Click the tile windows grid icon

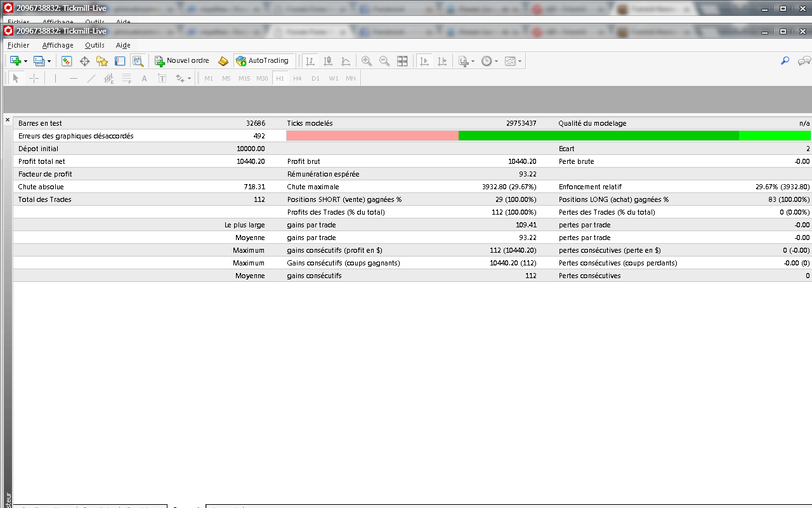(x=402, y=61)
